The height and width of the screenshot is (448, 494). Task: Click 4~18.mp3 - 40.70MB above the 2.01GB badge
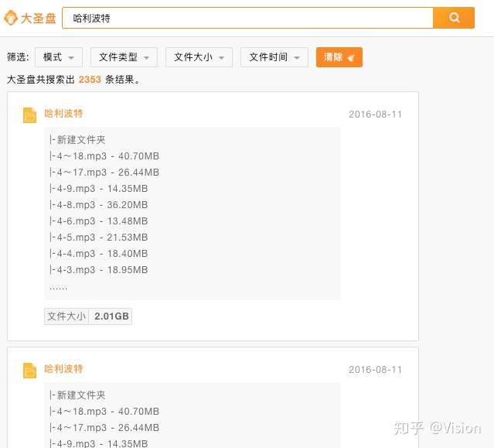(104, 156)
